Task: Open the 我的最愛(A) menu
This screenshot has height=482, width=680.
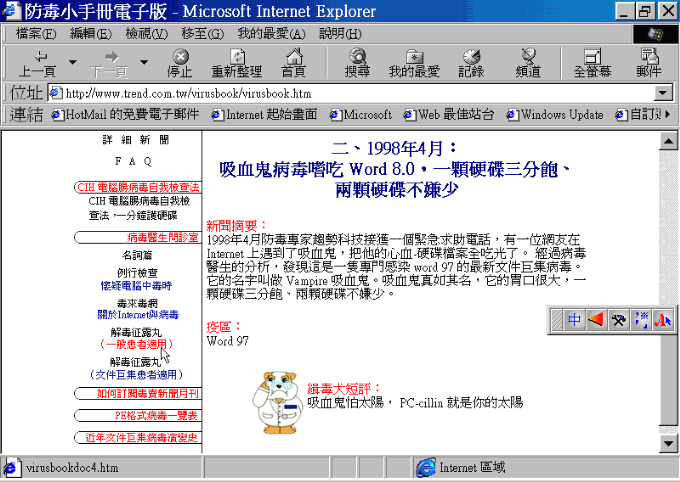Action: pos(271,34)
